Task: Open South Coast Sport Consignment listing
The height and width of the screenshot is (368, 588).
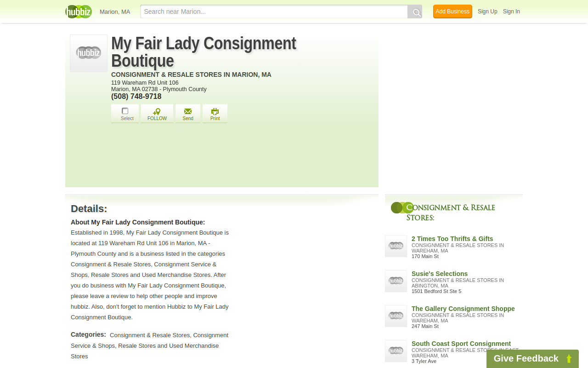Action: tap(461, 344)
